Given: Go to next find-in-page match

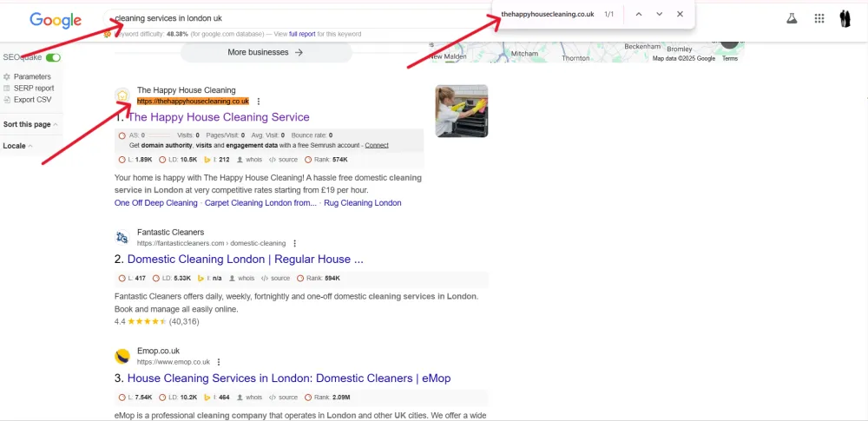Looking at the screenshot, I should (659, 15).
